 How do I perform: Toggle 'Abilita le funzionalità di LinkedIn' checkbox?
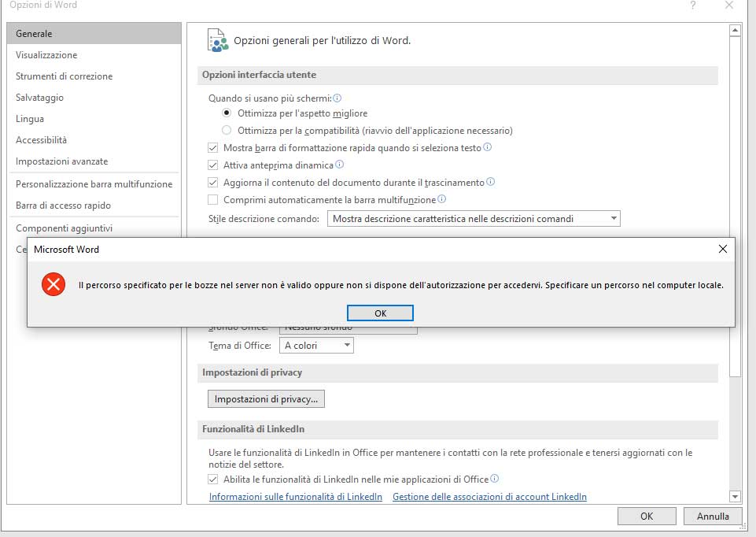tap(212, 479)
